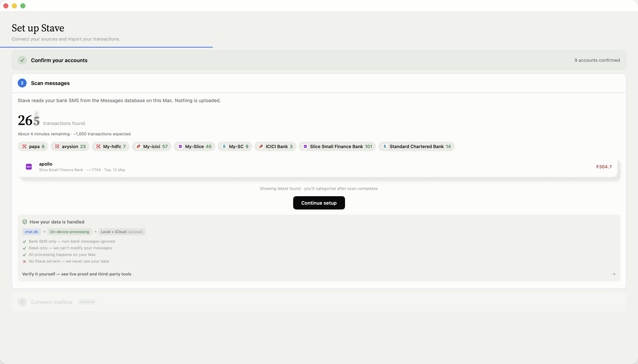Click the checkmark next to Read-only
The width and height of the screenshot is (638, 364).
(x=24, y=248)
